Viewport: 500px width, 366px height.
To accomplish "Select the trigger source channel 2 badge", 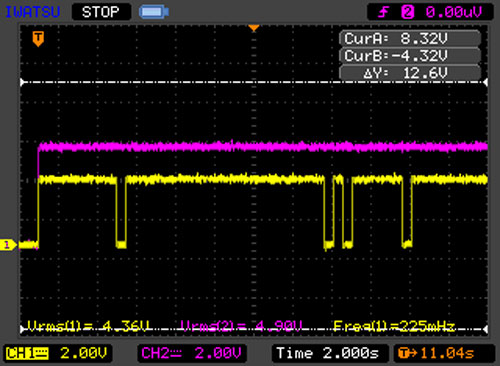I will (407, 13).
